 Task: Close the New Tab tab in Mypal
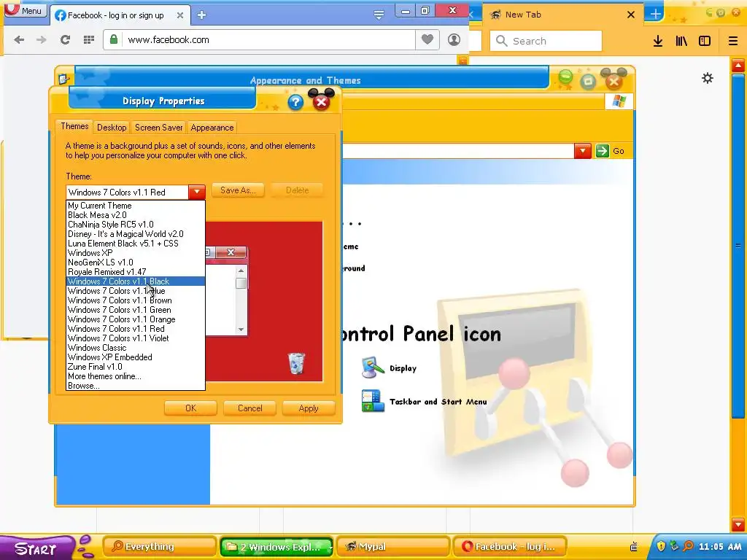[x=631, y=15]
